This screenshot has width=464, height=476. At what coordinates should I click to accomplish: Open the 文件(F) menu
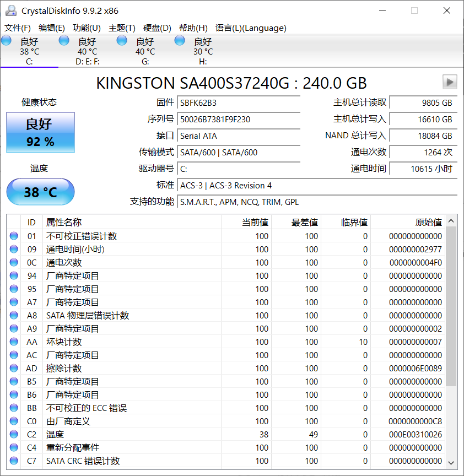coord(18,28)
